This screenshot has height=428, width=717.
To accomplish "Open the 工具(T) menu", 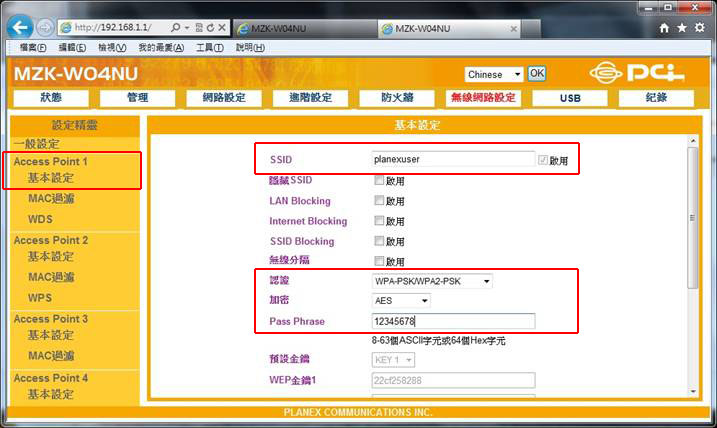I will click(x=210, y=48).
